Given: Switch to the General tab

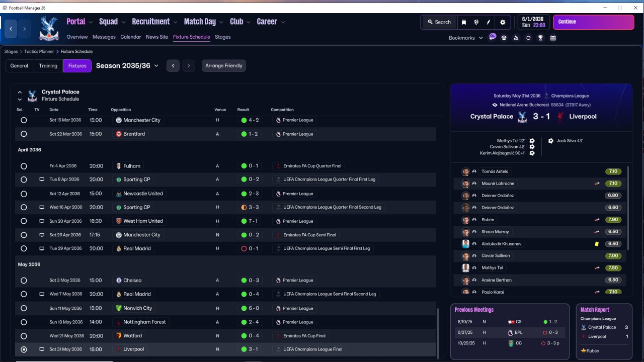Looking at the screenshot, I should (x=19, y=66).
